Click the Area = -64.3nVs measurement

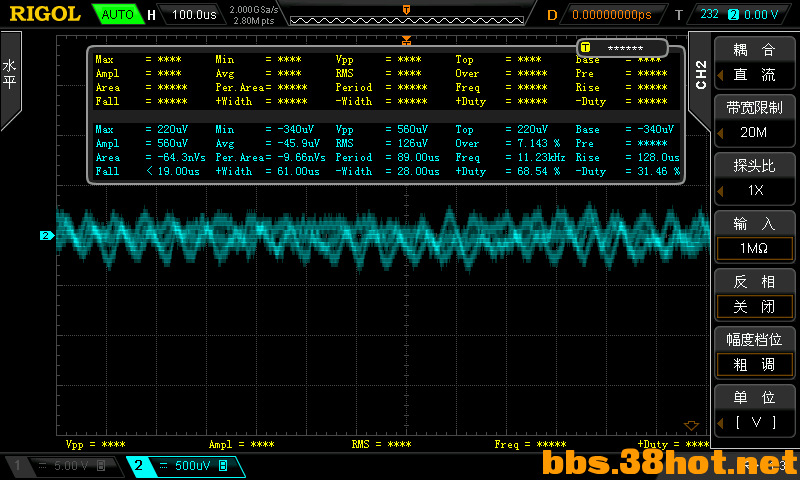tap(151, 158)
